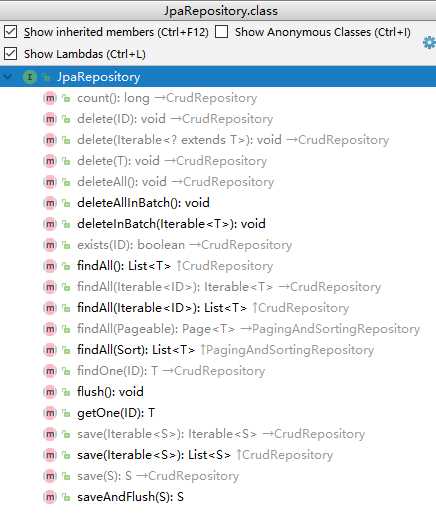Click method icon beside findOne(ID): T
Viewport: 436px width, 517px height.
pyautogui.click(x=50, y=371)
